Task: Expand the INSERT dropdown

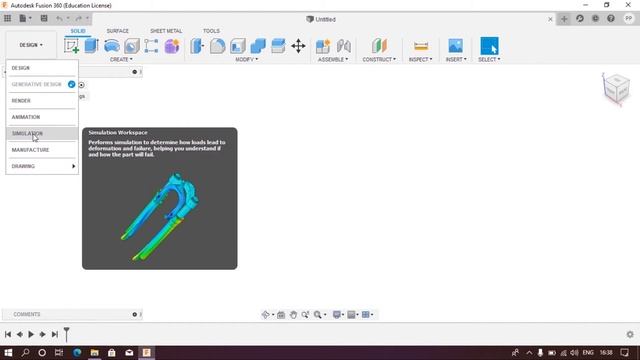Action: click(x=456, y=60)
